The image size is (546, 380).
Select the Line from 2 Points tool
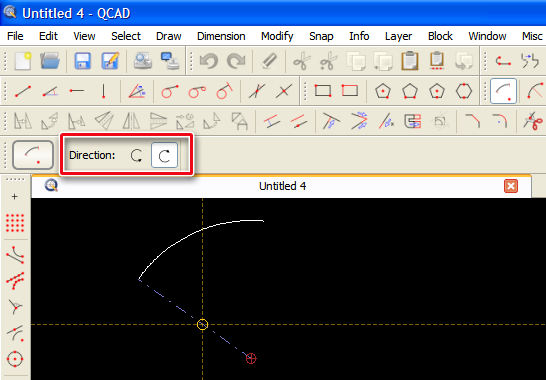click(23, 92)
